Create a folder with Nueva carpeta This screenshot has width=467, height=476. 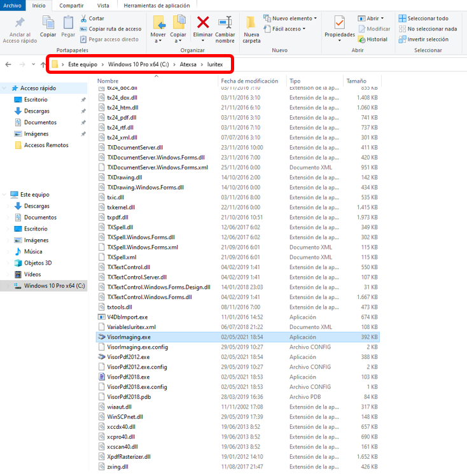pos(251,30)
